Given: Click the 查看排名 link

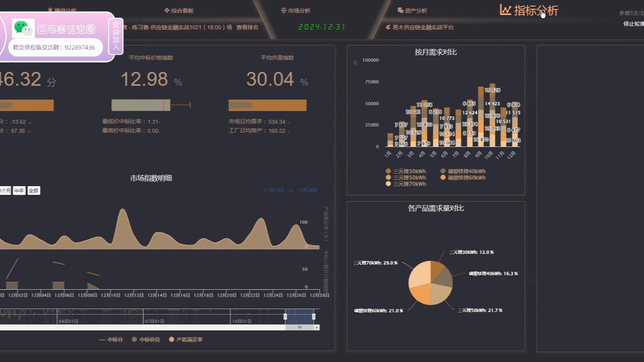Looking at the screenshot, I should pyautogui.click(x=247, y=27).
